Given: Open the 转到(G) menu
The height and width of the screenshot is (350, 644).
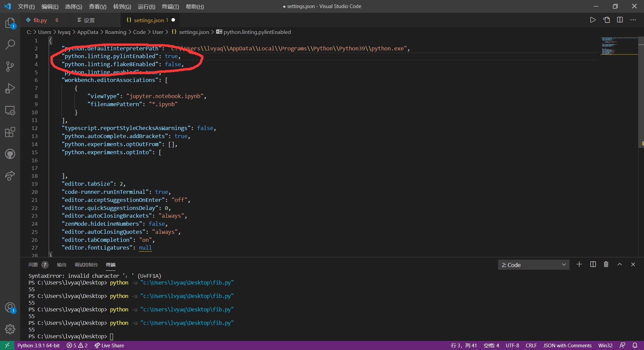Looking at the screenshot, I should click(x=122, y=6).
